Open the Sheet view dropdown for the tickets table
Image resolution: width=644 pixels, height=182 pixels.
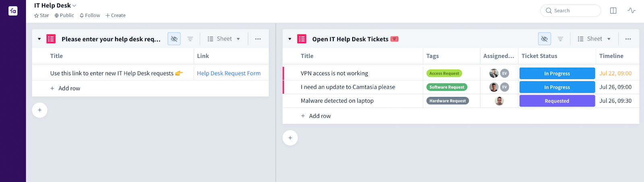pos(594,39)
